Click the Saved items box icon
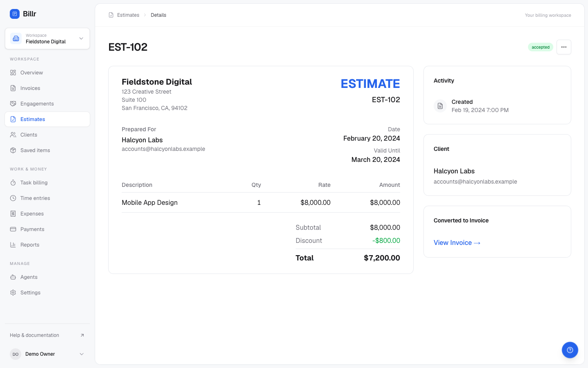Image resolution: width=588 pixels, height=368 pixels. click(x=13, y=150)
